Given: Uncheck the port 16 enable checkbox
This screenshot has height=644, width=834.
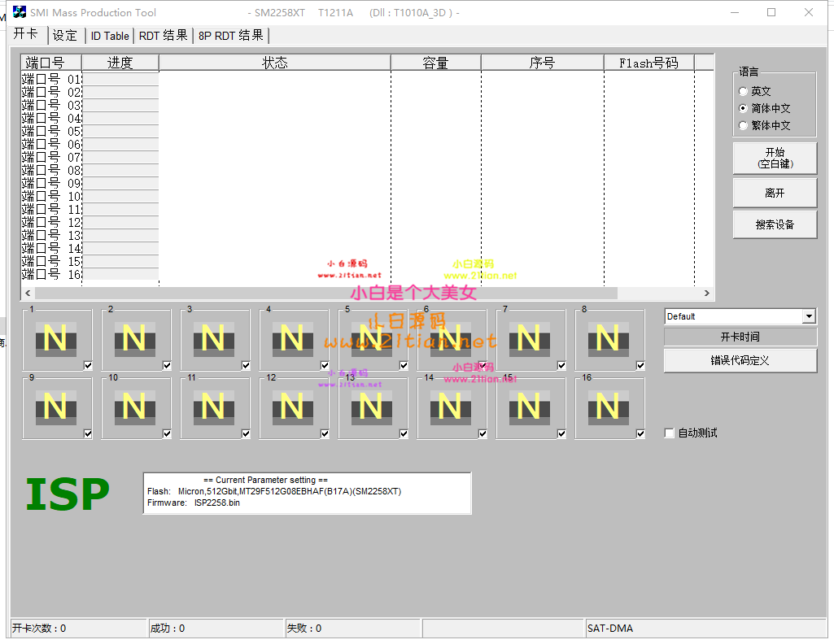Looking at the screenshot, I should click(x=640, y=434).
